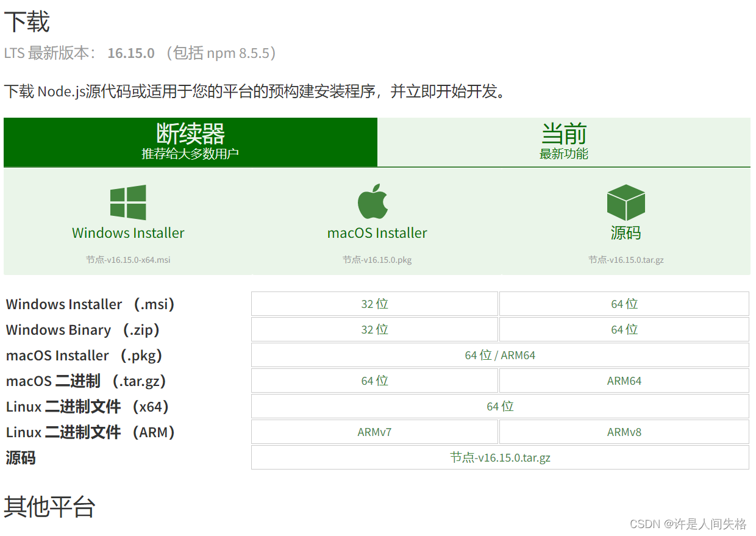Download 32 位 Windows Installer (.msi)
The image size is (756, 536).
pos(374,304)
